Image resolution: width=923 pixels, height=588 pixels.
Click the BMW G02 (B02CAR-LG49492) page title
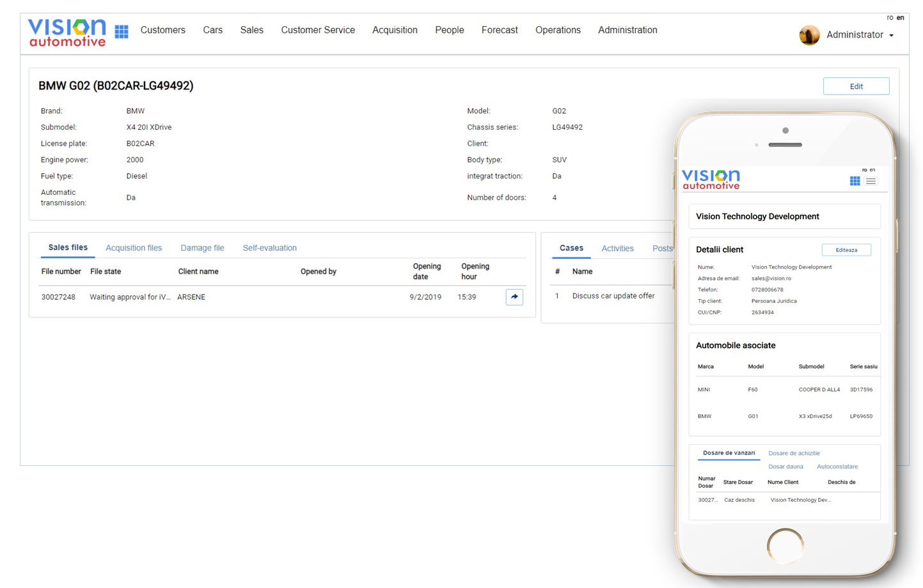pos(116,86)
